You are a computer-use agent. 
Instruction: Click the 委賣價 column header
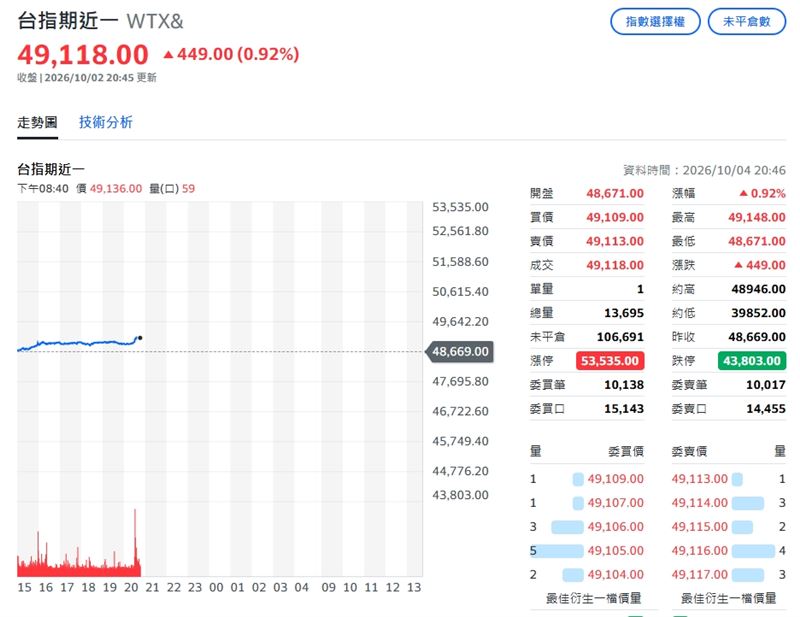[689, 451]
